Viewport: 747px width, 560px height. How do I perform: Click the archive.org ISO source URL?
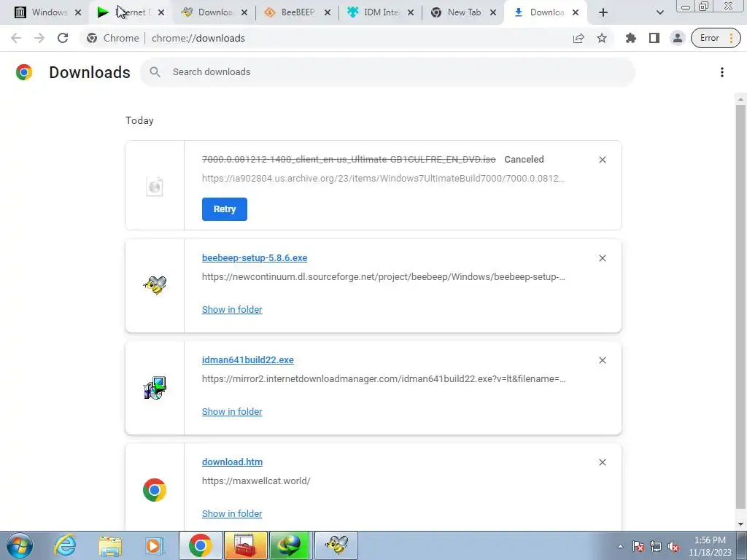(x=384, y=179)
